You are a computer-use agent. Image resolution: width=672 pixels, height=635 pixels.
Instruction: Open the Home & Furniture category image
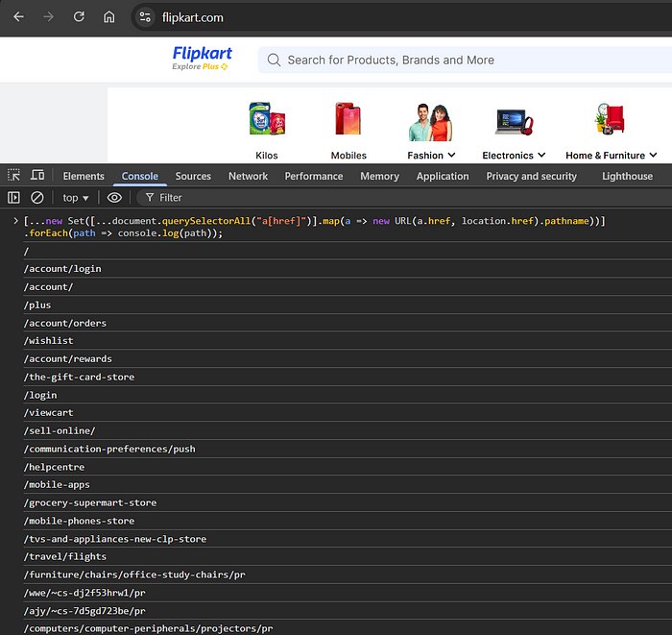point(611,119)
